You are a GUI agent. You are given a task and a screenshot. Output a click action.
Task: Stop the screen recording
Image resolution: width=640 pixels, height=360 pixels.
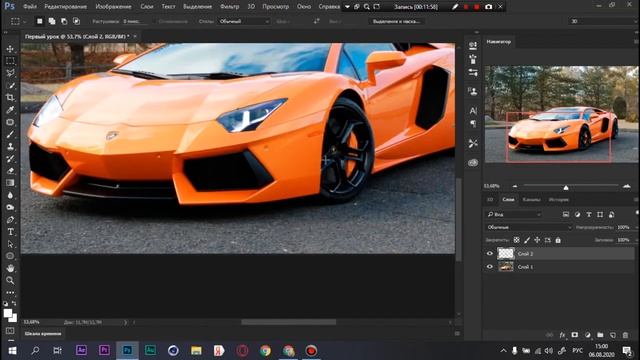[476, 7]
